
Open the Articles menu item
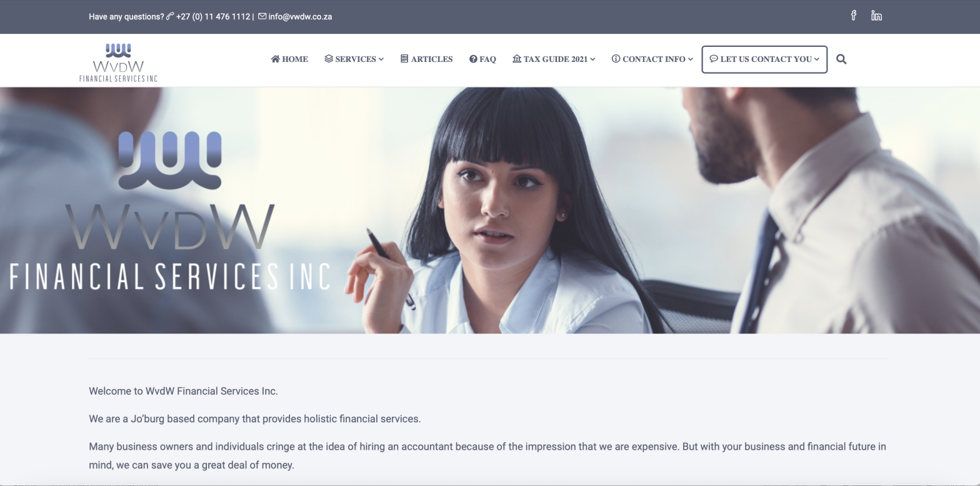pyautogui.click(x=427, y=59)
